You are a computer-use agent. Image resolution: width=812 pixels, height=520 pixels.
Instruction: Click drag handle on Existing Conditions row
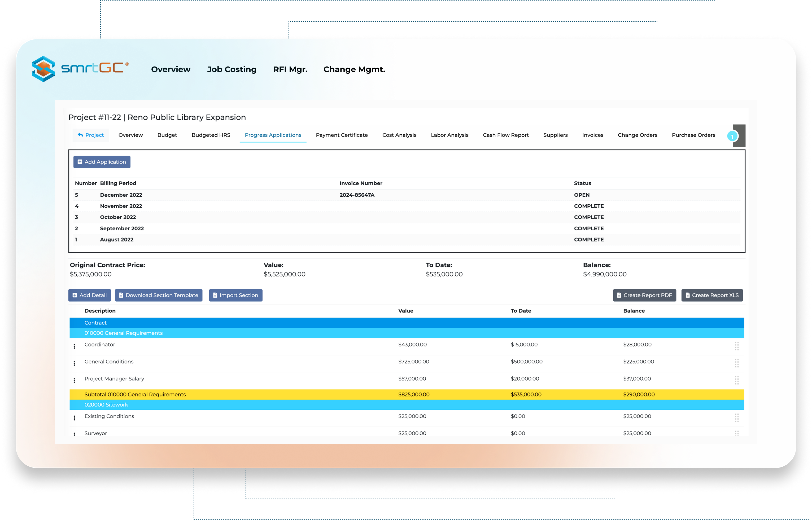[x=736, y=418]
